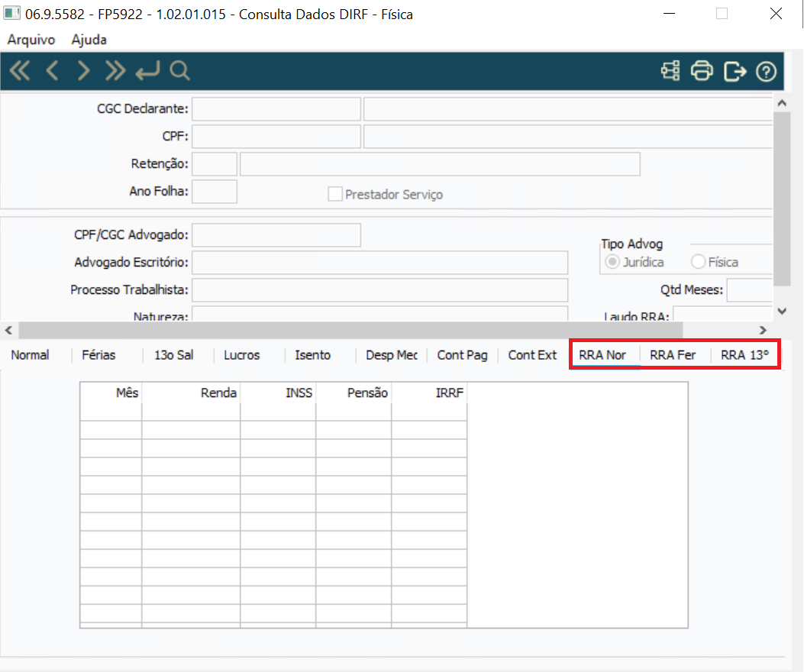The height and width of the screenshot is (672, 804).
Task: Open the RRA Nor tab
Action: tap(602, 355)
